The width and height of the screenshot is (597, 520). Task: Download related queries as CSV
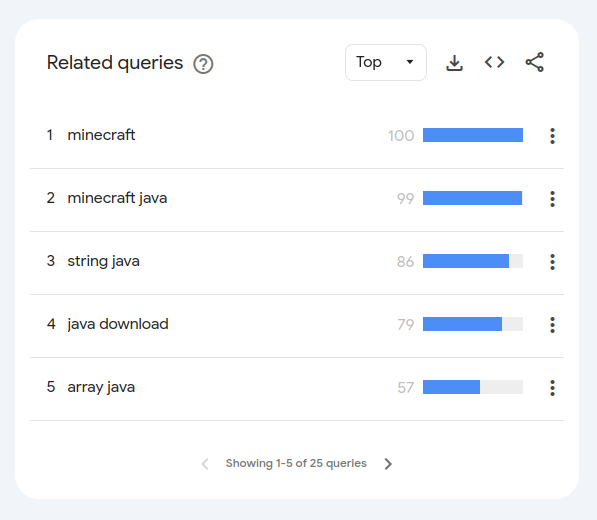click(x=454, y=62)
